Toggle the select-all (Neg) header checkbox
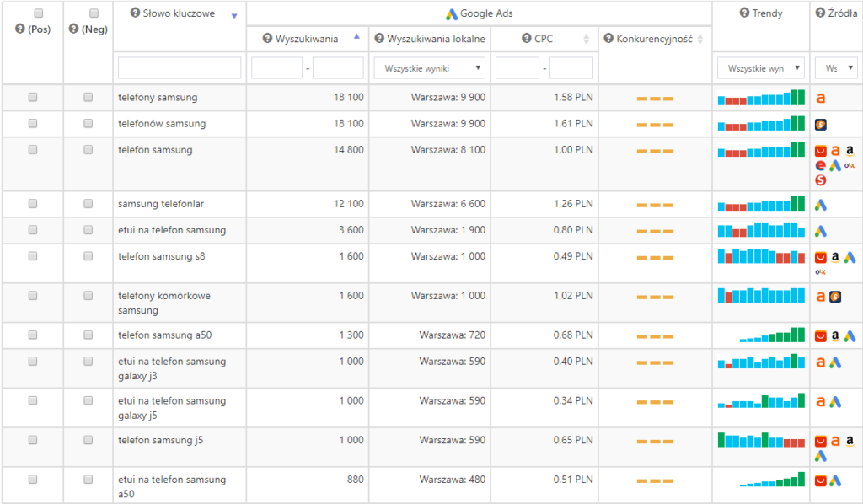 click(94, 13)
